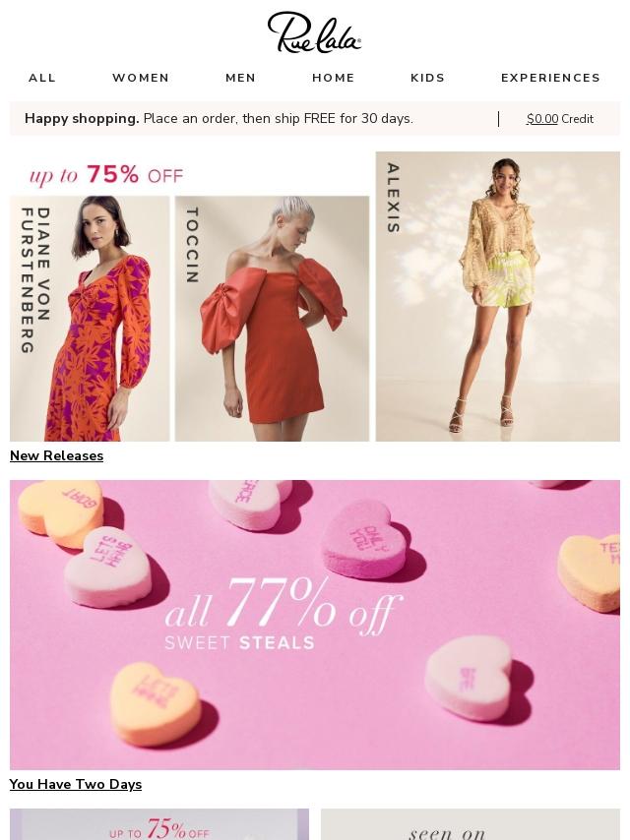Open the ALL navigation item

(x=42, y=78)
